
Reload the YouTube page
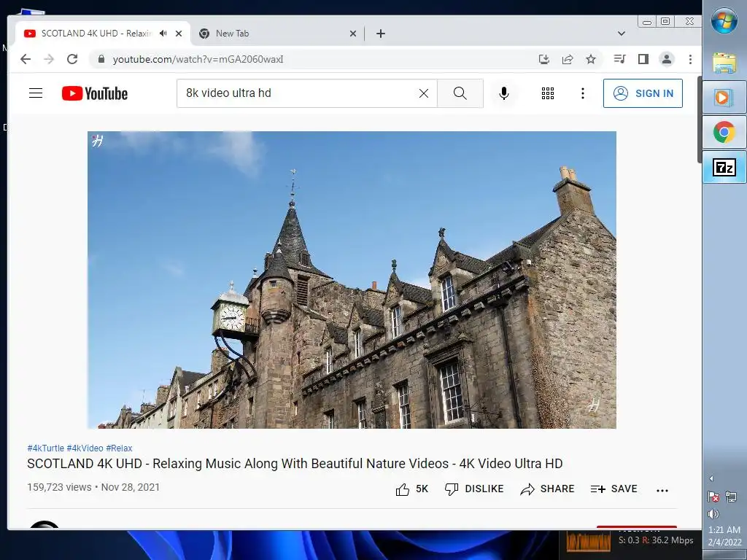click(72, 59)
